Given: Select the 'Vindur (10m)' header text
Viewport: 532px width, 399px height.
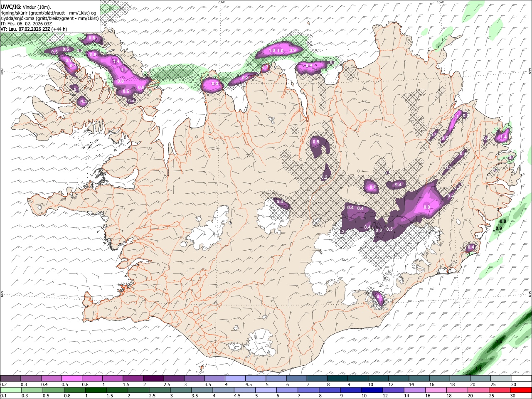Looking at the screenshot, I should tap(37, 7).
